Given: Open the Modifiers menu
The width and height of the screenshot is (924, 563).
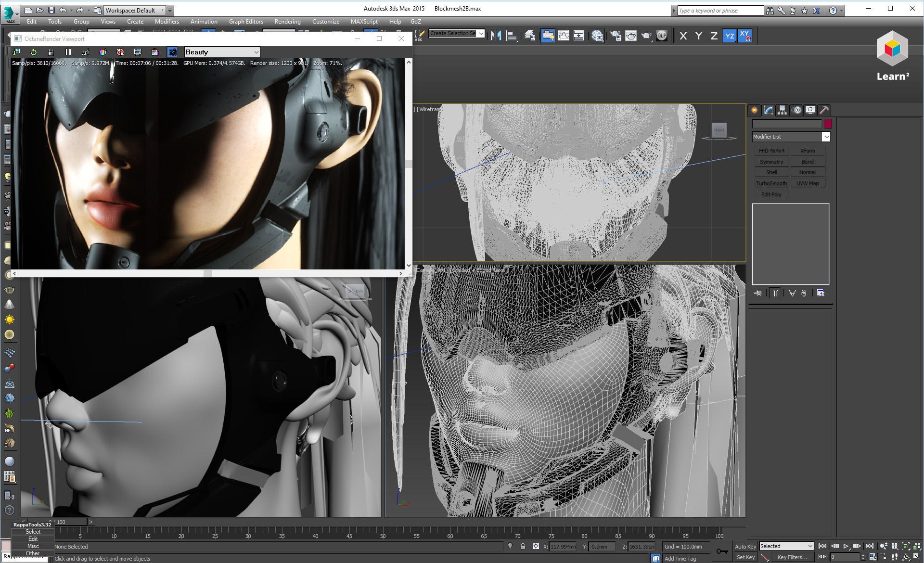Looking at the screenshot, I should tap(167, 22).
